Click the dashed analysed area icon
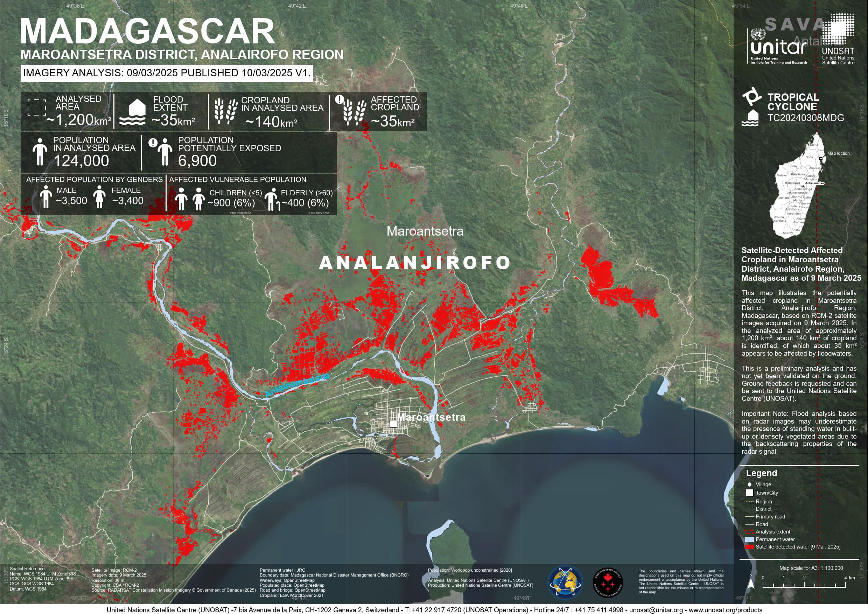This screenshot has height=614, width=868. 37,108
